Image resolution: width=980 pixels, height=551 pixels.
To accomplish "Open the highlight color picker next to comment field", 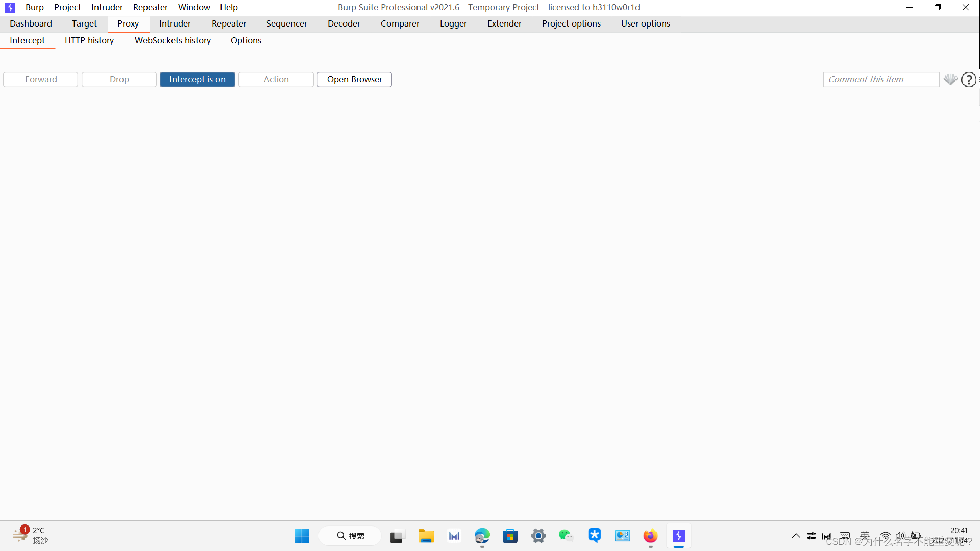I will click(950, 79).
